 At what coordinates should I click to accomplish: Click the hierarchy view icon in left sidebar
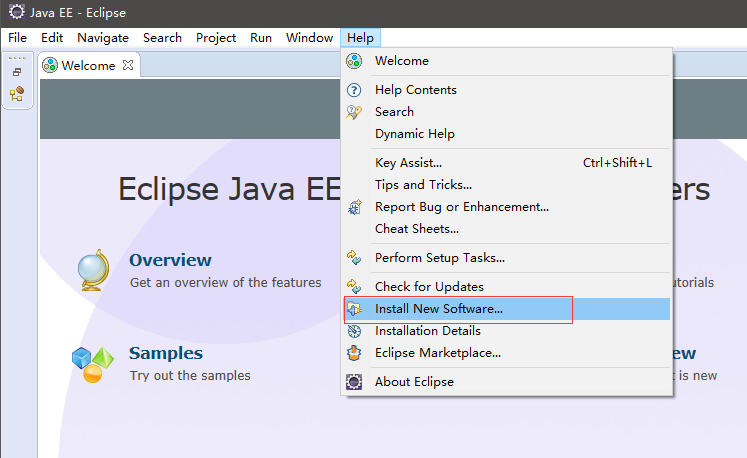tap(17, 94)
